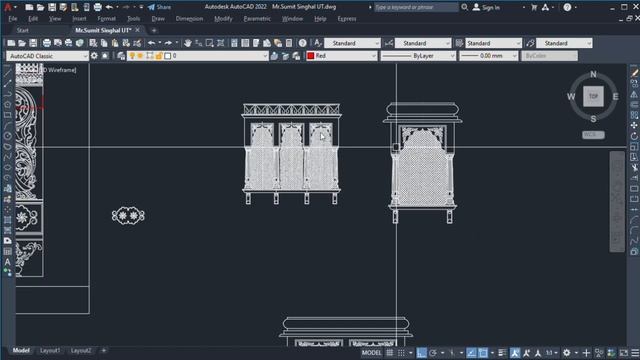Viewport: 640px width, 360px height.
Task: Click the Table Style icon
Action: click(x=459, y=43)
